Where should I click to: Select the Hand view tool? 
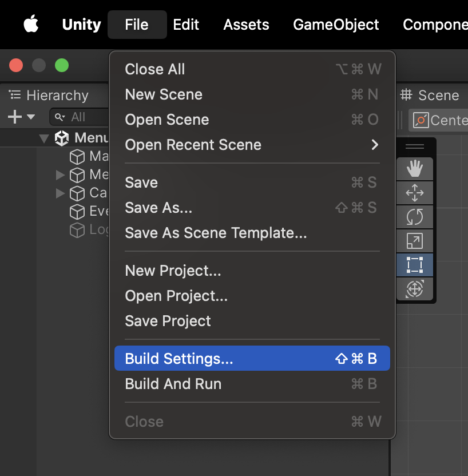(x=414, y=168)
